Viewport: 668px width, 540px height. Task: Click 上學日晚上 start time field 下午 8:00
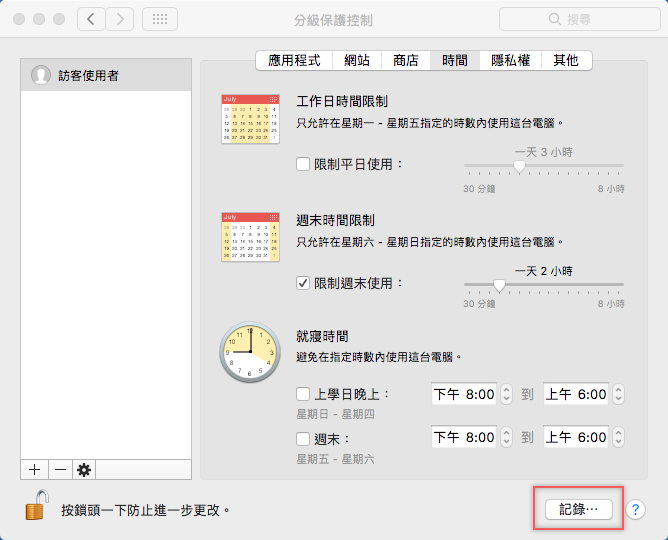(x=464, y=394)
